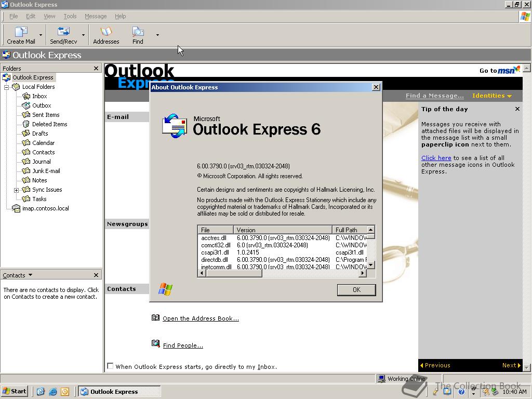
Task: Click the Find a Message link
Action: [x=435, y=96]
